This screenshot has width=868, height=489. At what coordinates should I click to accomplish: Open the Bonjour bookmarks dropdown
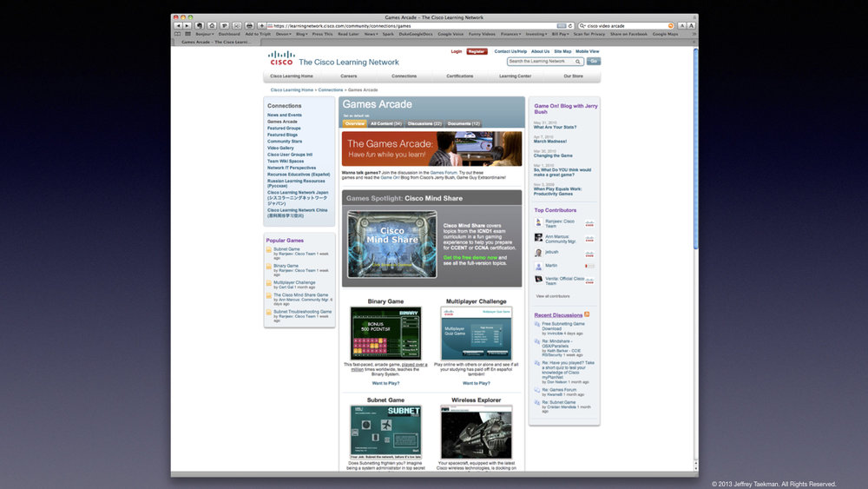[204, 34]
